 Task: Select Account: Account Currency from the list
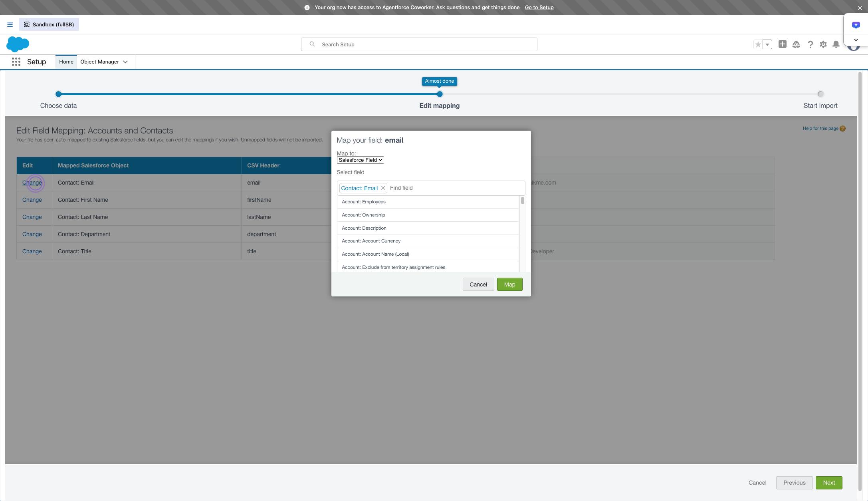point(428,241)
